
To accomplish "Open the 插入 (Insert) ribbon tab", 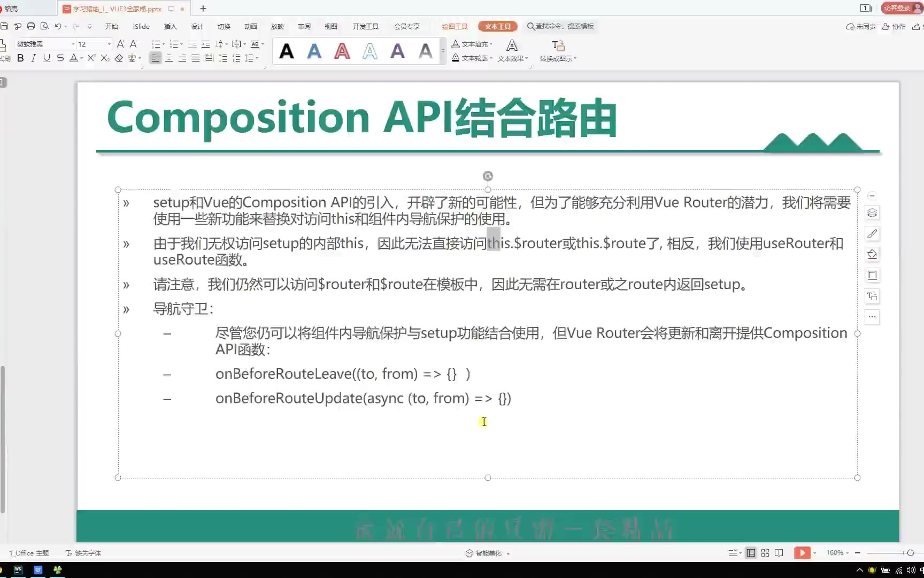I will (170, 26).
